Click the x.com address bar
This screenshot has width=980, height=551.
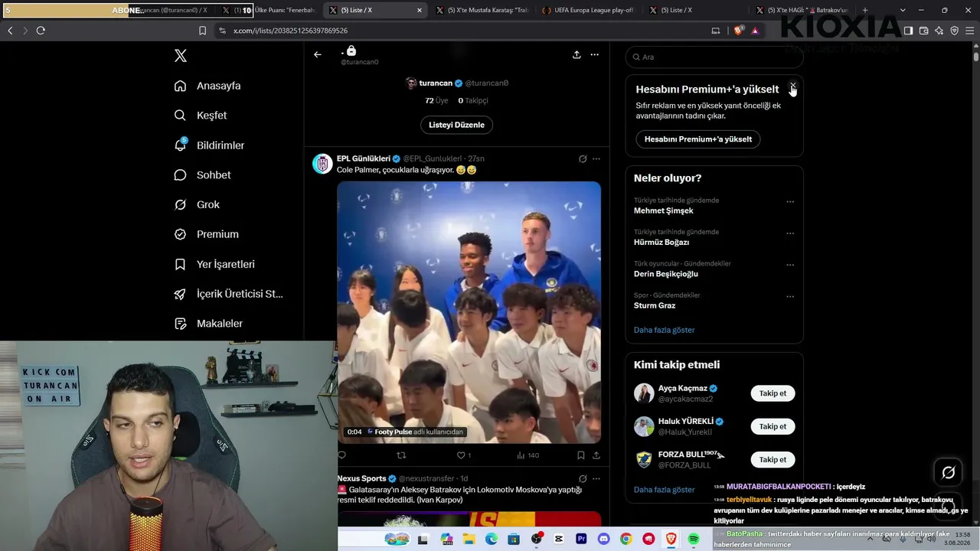459,31
